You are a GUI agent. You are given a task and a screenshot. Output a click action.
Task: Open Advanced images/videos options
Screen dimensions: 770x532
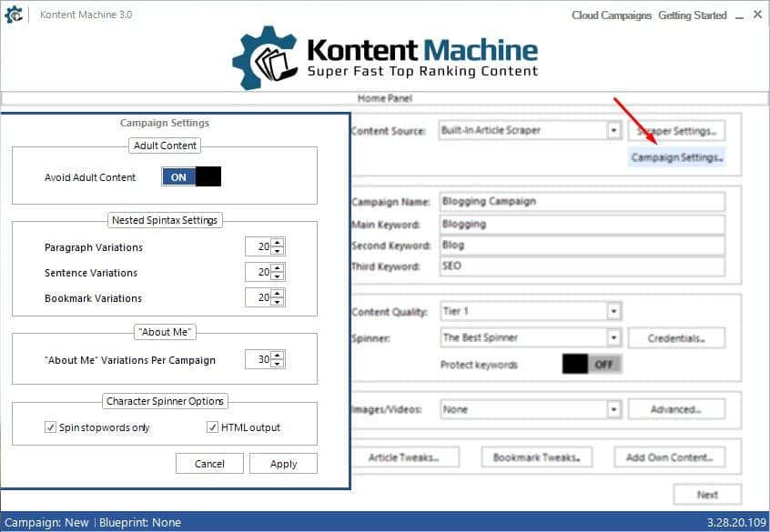(676, 409)
